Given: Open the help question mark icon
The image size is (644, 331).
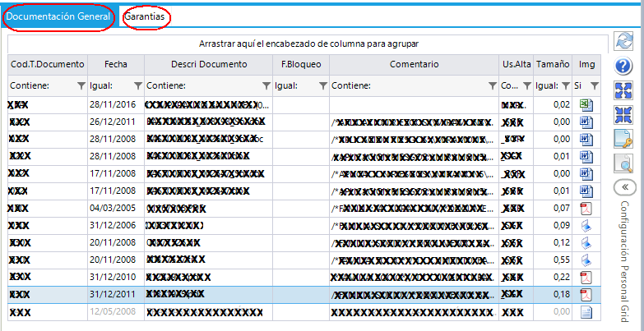Looking at the screenshot, I should coord(623,66).
